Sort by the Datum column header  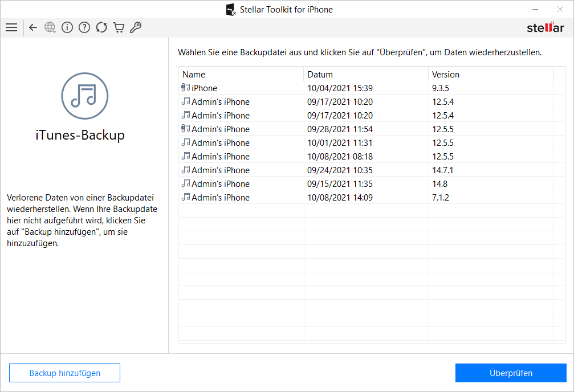coord(366,74)
